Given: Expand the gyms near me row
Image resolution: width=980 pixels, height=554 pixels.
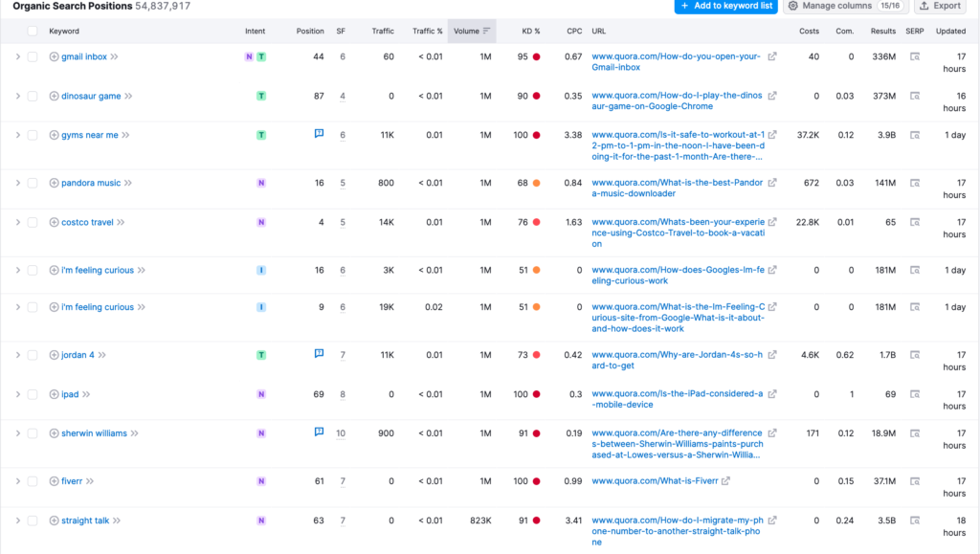Looking at the screenshot, I should (17, 135).
